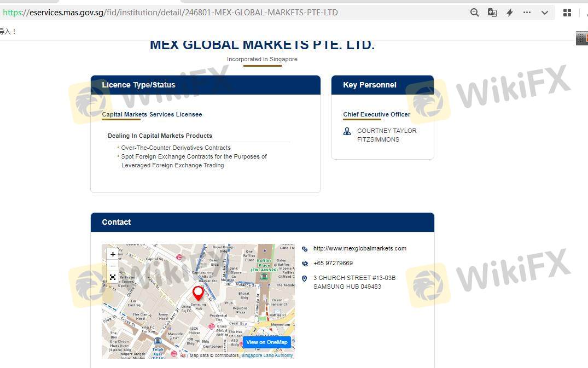Viewport: 588px width, 368px height.
Task: Click the zoom out magnifier in address bar
Action: [x=474, y=13]
